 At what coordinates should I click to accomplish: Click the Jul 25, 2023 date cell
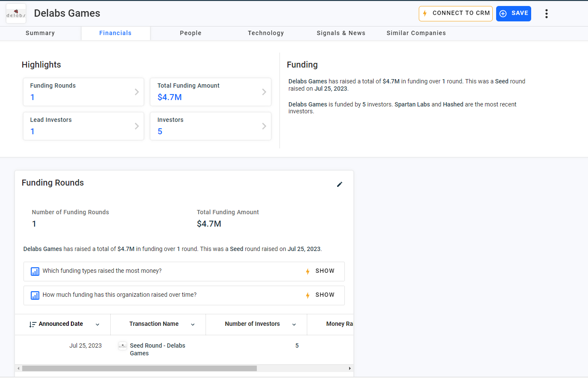pyautogui.click(x=85, y=346)
